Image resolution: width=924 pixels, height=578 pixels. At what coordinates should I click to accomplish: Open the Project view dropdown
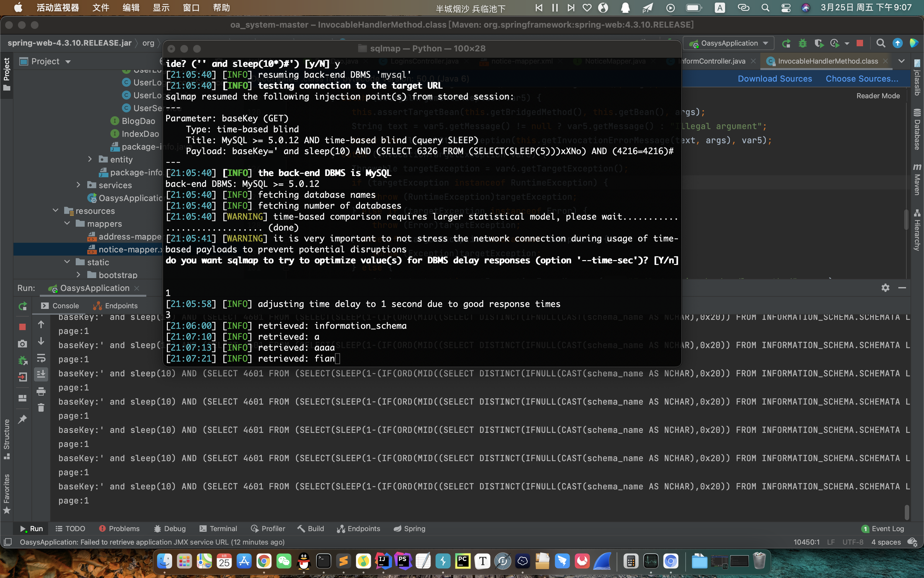coord(68,62)
